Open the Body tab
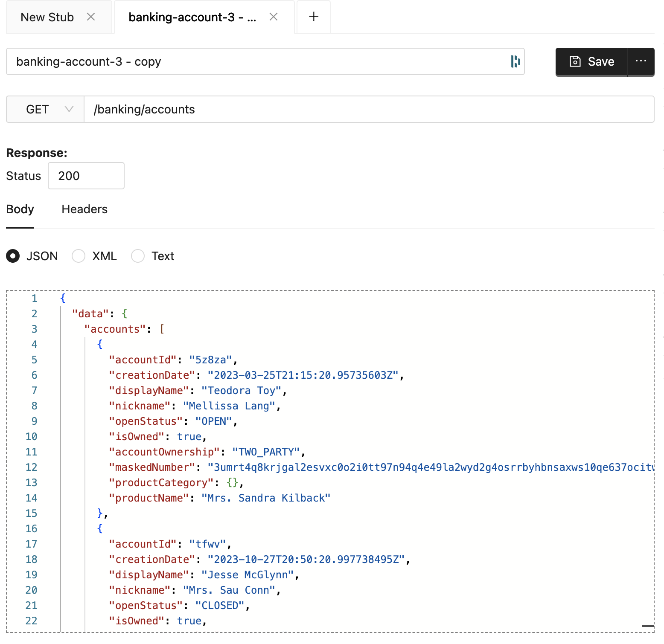Screen dimensions: 664x644 click(x=20, y=209)
